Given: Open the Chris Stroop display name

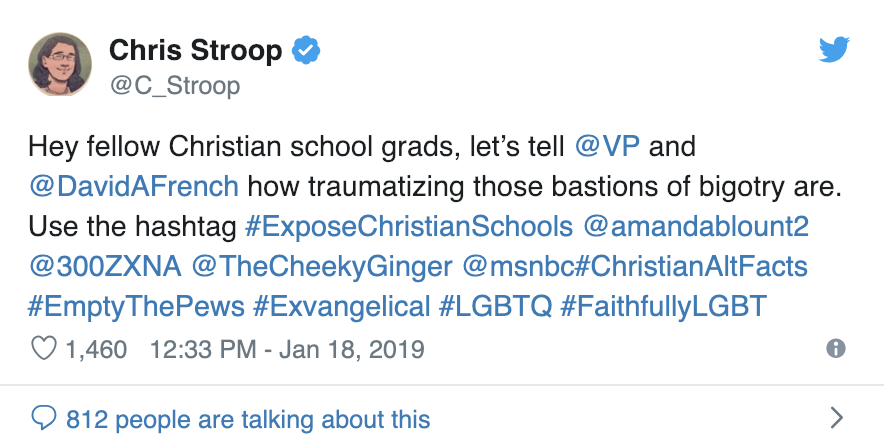Looking at the screenshot, I should [x=195, y=50].
